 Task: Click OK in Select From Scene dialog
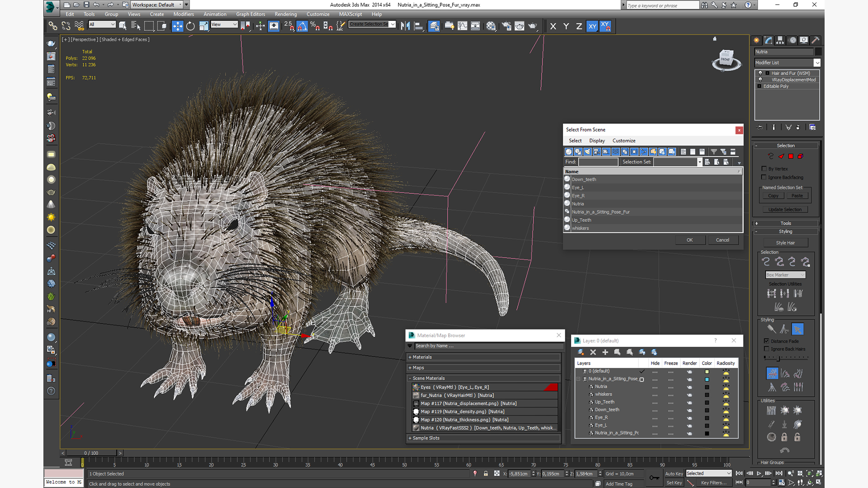point(689,240)
